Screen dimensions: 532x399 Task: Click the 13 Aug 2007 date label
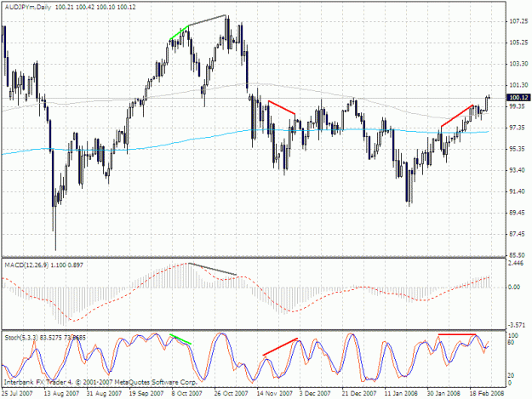pos(61,393)
